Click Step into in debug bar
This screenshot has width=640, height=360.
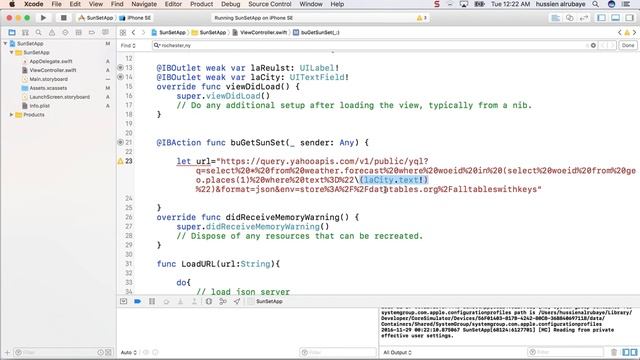(180, 301)
